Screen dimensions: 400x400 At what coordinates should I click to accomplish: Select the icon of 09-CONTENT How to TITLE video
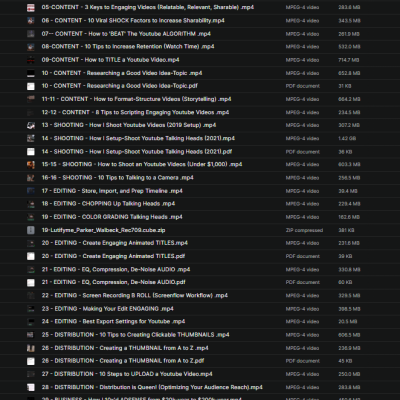point(31,60)
